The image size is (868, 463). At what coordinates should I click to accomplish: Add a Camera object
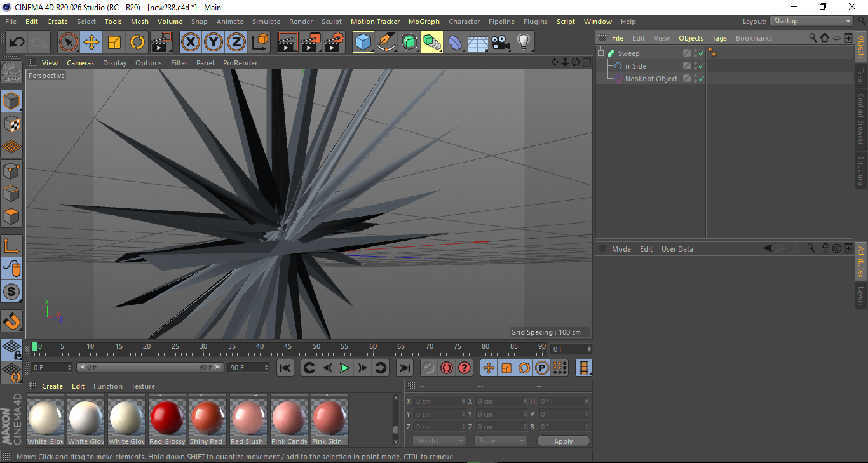(501, 43)
